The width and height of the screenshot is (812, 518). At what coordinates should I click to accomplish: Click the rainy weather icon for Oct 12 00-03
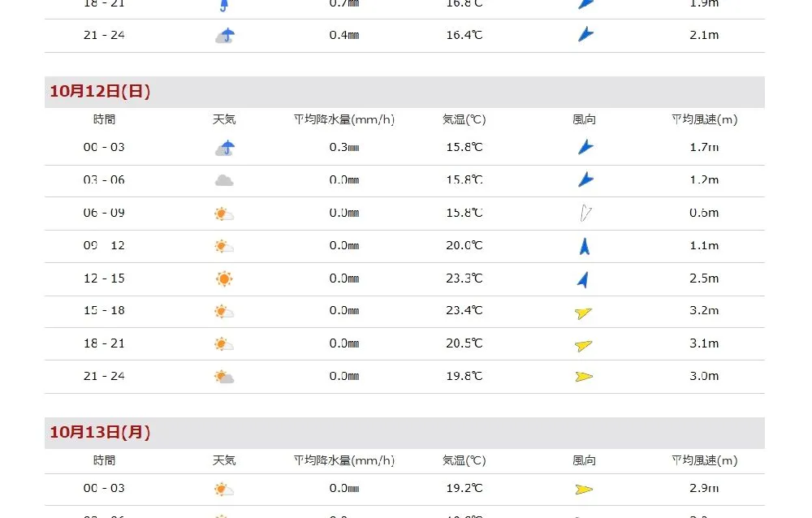coord(225,148)
